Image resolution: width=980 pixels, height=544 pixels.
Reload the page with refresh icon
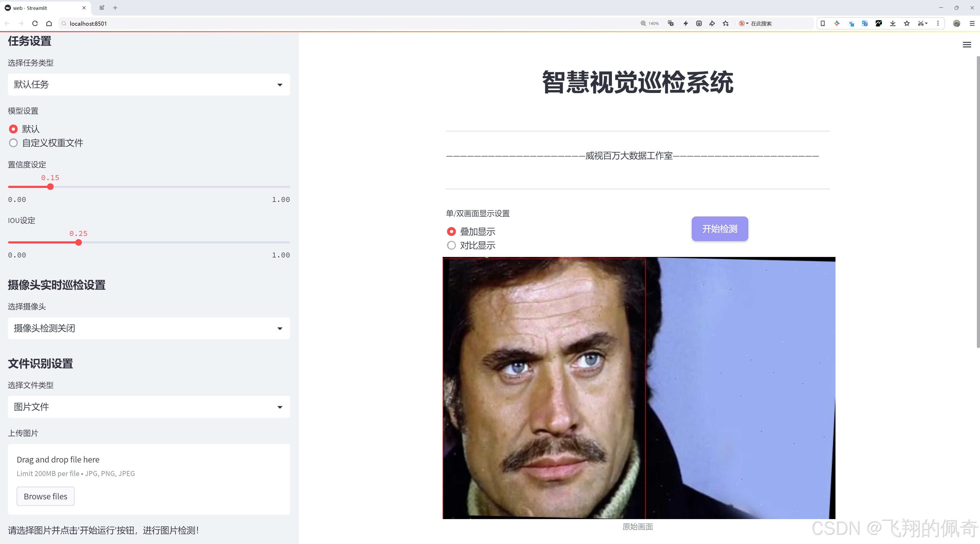[x=35, y=23]
